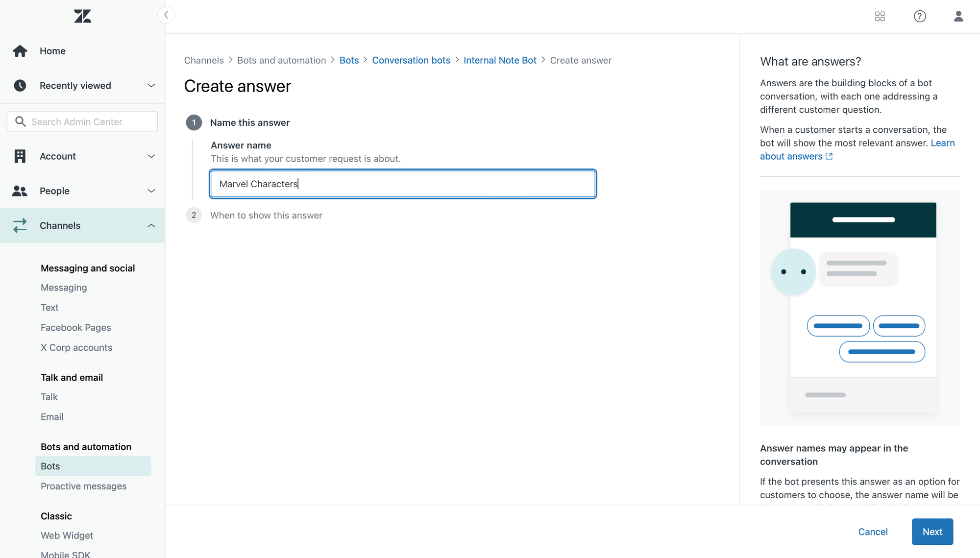Open the help question mark icon

pos(920,16)
